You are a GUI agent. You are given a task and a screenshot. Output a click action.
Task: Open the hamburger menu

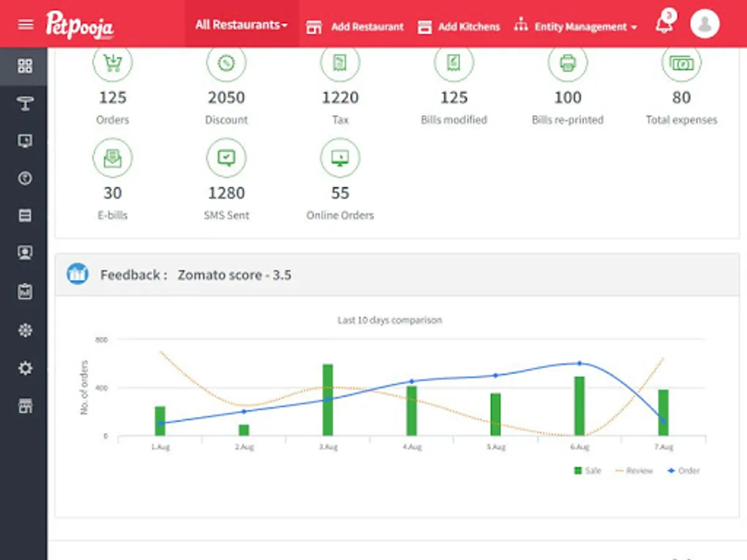coord(26,24)
